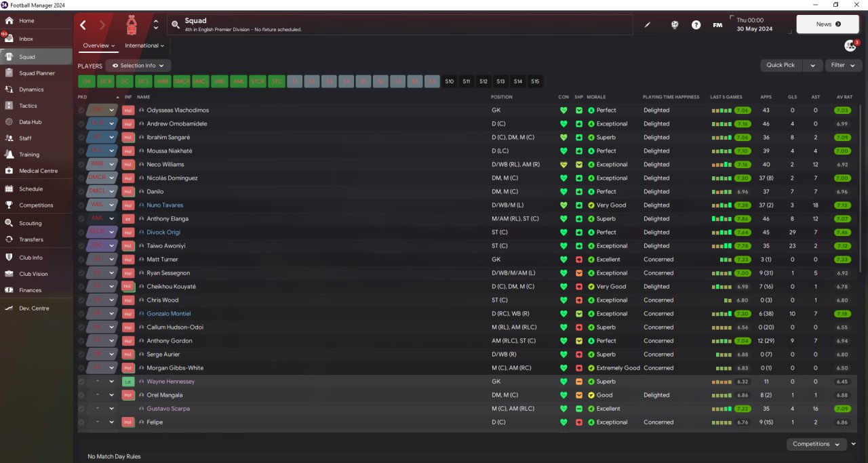The height and width of the screenshot is (463, 868).
Task: Click the pencil edit icon
Action: pyautogui.click(x=647, y=25)
